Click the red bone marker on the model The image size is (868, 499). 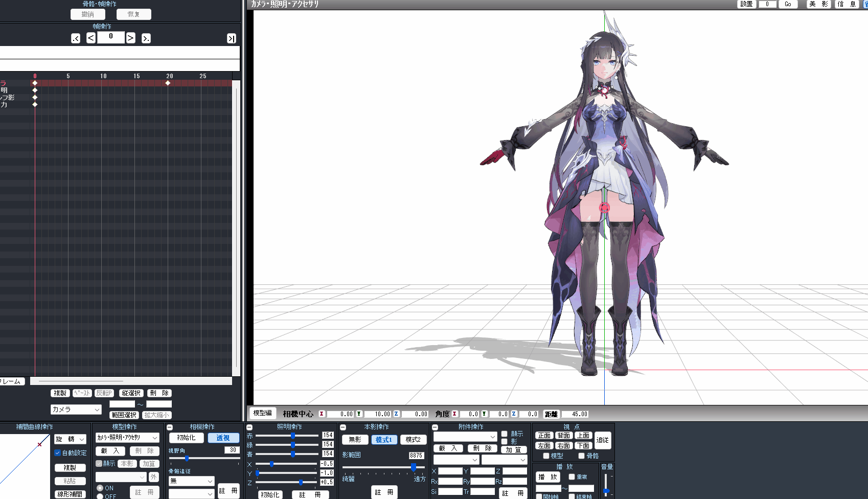(x=604, y=208)
